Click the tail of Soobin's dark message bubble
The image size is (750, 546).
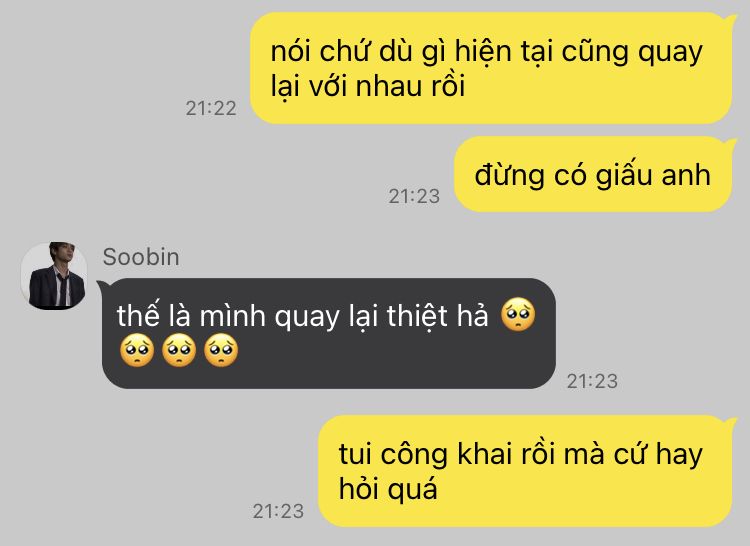click(102, 286)
